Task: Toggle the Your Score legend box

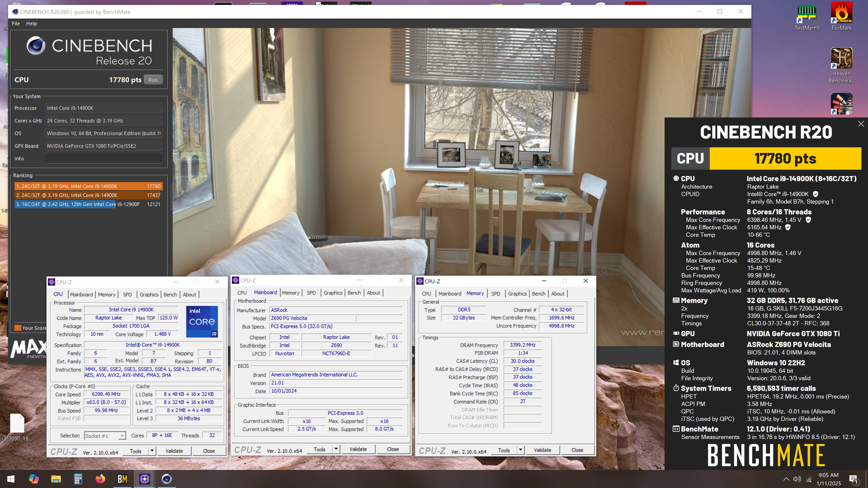Action: coord(18,328)
